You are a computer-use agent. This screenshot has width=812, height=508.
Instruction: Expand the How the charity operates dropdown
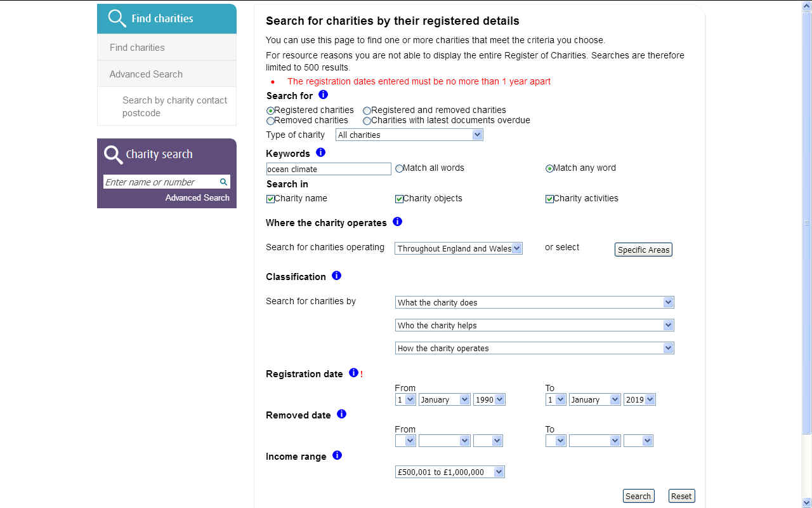click(534, 348)
